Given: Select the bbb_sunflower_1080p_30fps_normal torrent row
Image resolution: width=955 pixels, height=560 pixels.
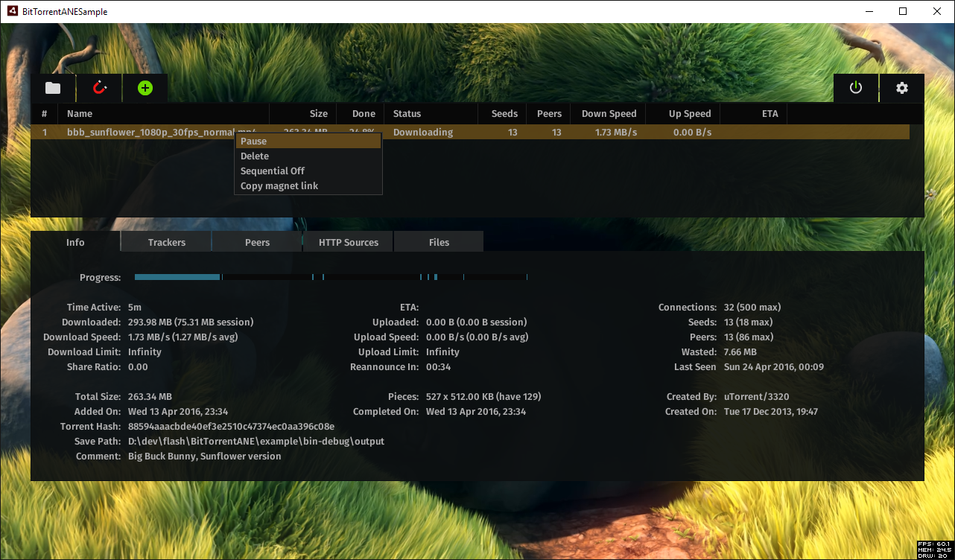Looking at the screenshot, I should [x=470, y=132].
